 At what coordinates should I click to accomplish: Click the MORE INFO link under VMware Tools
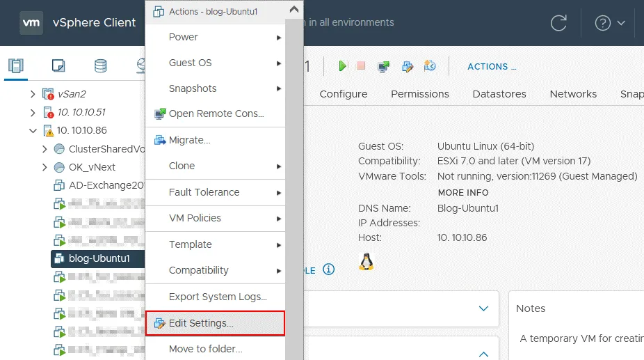[463, 192]
